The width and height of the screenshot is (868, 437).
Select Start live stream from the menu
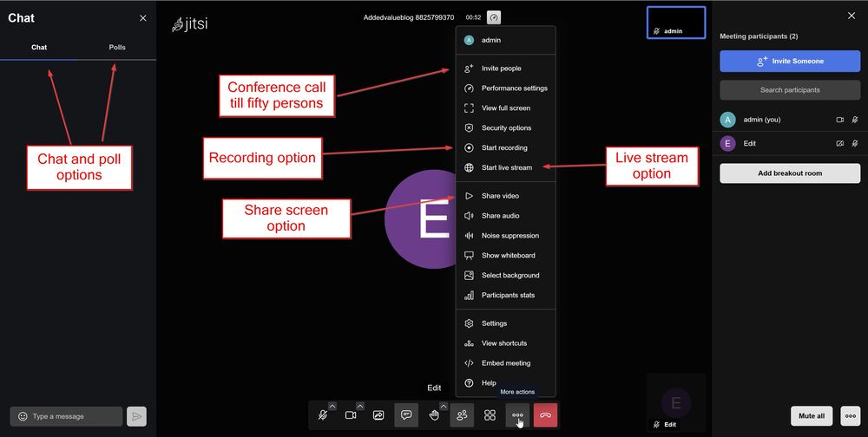[x=506, y=167]
